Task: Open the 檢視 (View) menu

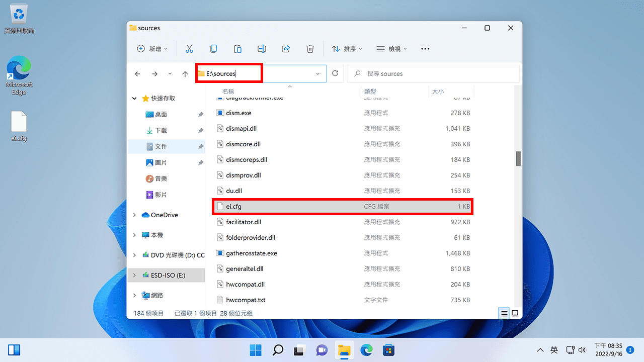Action: tap(391, 49)
